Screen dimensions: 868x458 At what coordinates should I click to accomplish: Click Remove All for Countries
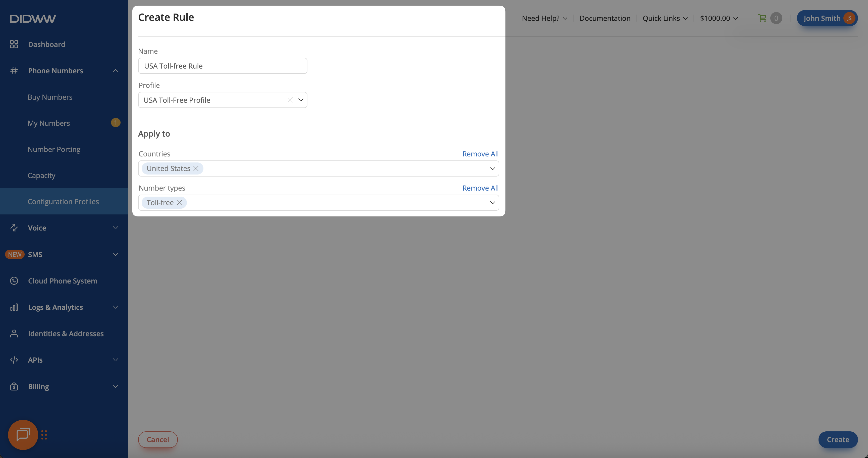[x=480, y=154]
